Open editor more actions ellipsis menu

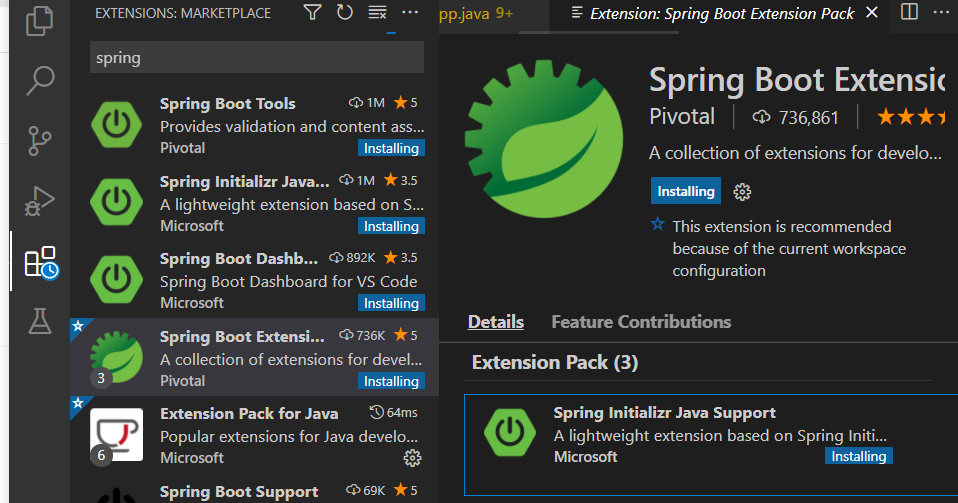coord(942,12)
